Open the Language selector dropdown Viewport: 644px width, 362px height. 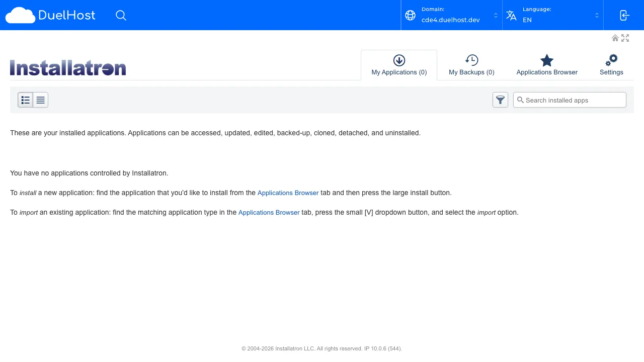click(x=597, y=15)
